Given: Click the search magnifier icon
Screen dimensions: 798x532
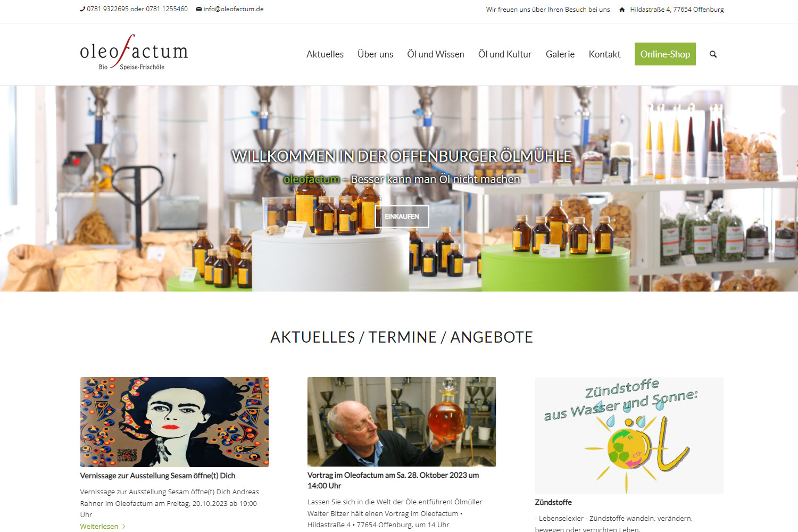Looking at the screenshot, I should pyautogui.click(x=713, y=54).
